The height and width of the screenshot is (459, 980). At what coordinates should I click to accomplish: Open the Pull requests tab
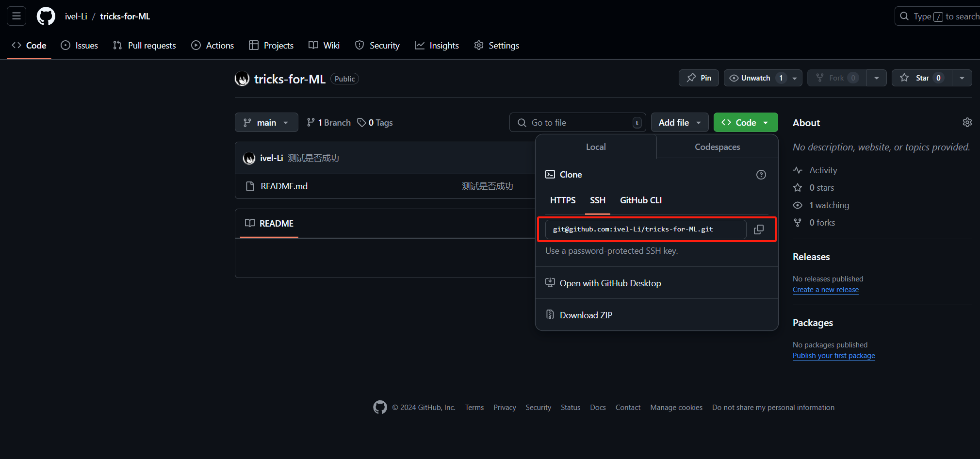145,45
